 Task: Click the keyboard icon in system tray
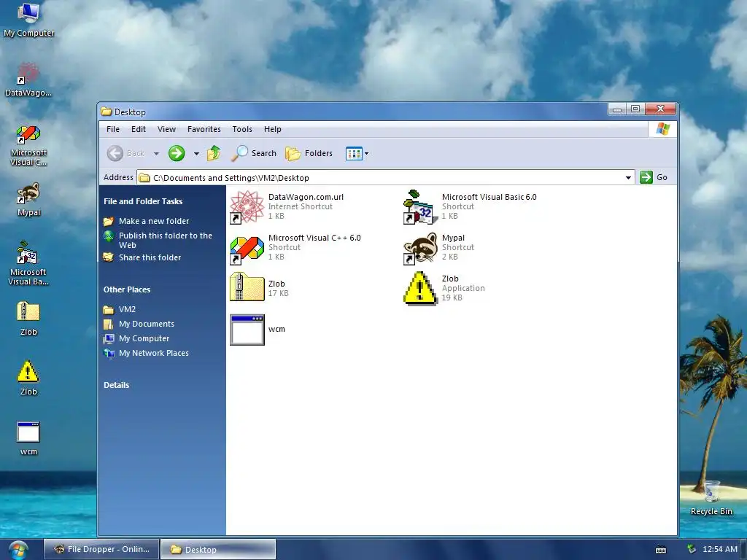(x=661, y=550)
